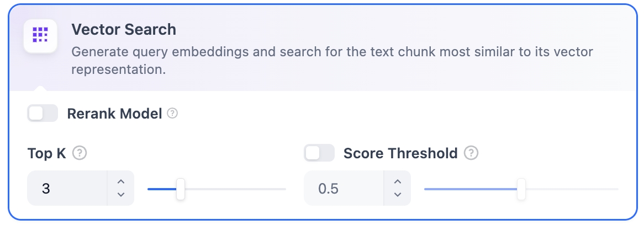
Task: Decrement Score Threshold using the down arrow
Action: coord(397,194)
